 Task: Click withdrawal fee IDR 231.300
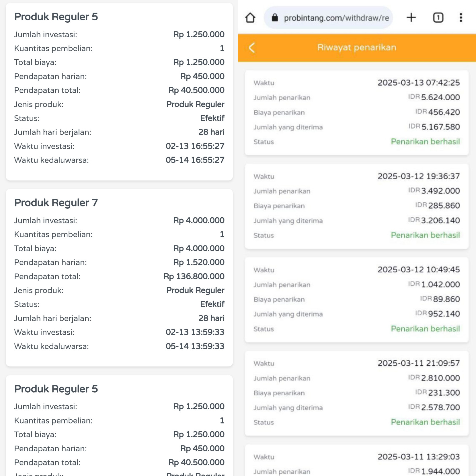pyautogui.click(x=437, y=393)
